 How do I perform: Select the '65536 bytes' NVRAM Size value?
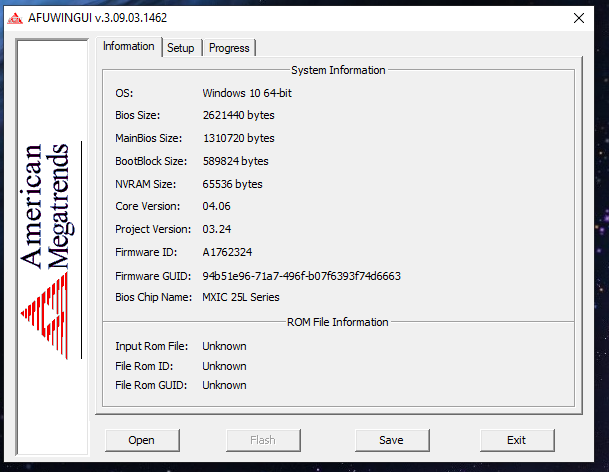tap(232, 184)
